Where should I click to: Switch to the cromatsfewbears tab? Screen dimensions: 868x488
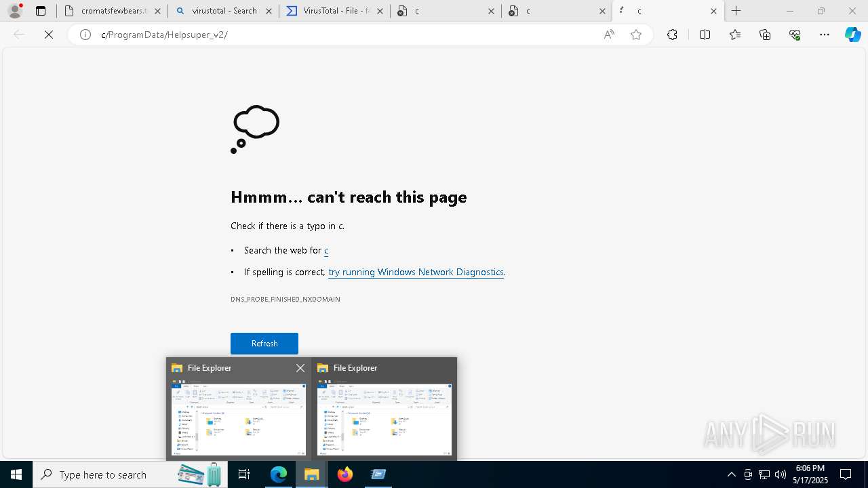(112, 11)
